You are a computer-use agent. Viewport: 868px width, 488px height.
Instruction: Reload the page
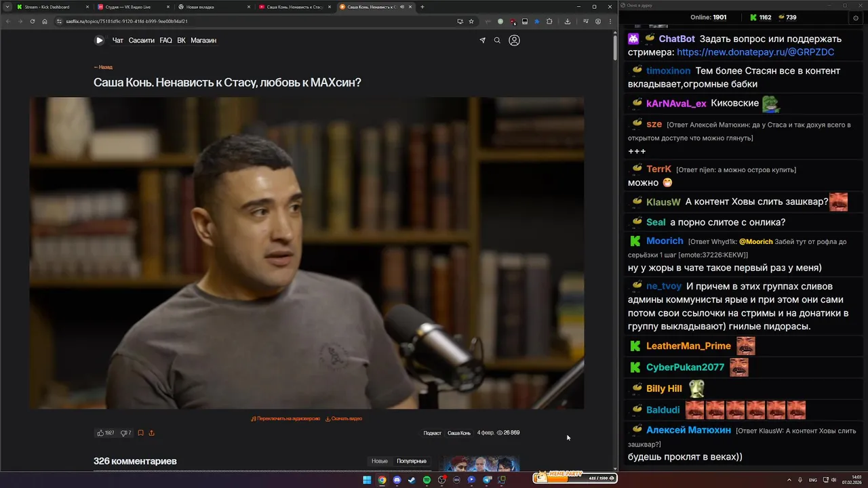coord(33,21)
